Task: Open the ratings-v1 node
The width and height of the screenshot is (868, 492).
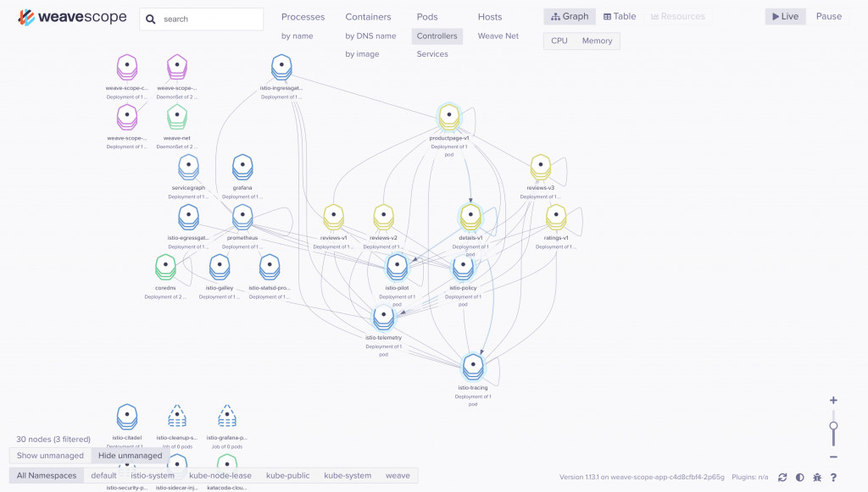Action: (556, 218)
